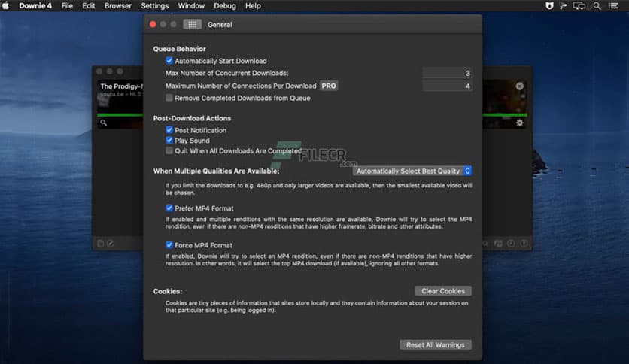Click the Reset All Warnings button
This screenshot has height=364, width=629.
[x=435, y=344]
